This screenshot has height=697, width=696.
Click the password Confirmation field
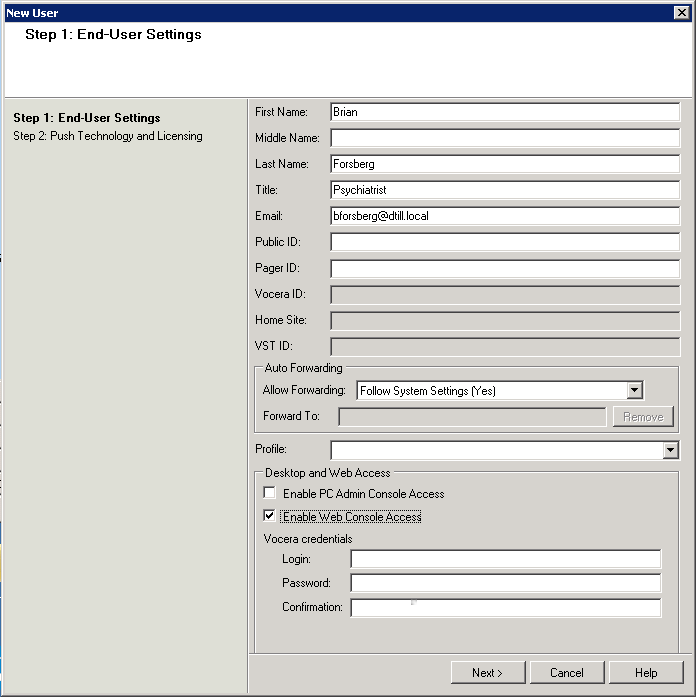coord(506,607)
